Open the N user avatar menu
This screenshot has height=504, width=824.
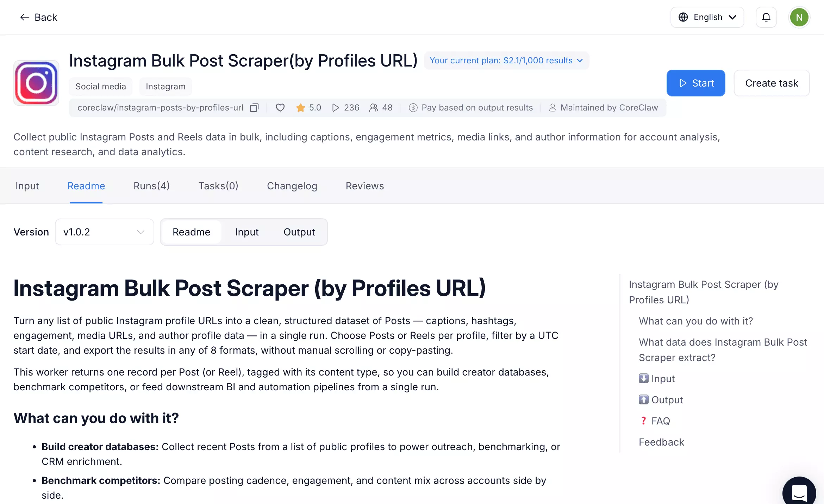799,17
